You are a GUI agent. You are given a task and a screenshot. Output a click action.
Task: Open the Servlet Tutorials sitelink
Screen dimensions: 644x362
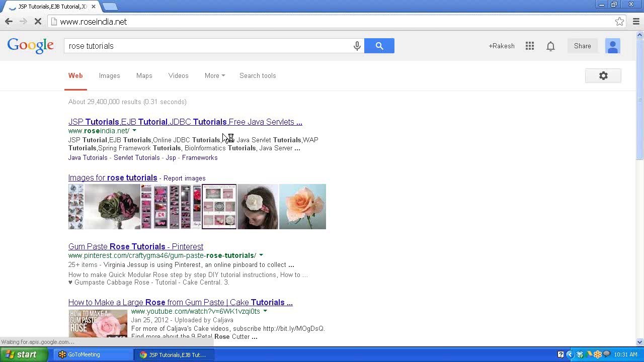click(136, 157)
